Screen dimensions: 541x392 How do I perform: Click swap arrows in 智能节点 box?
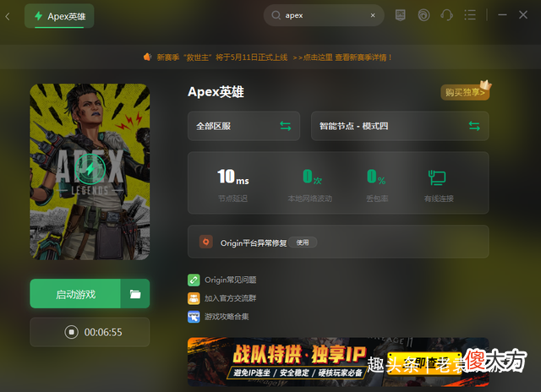474,126
